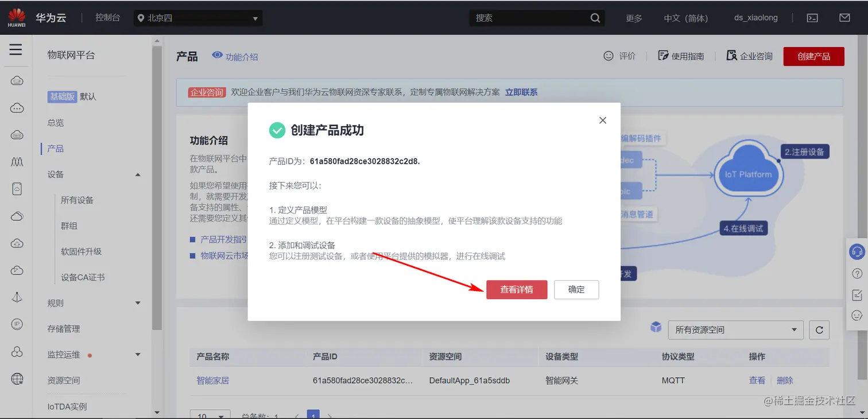Open the page size dropdown showing 10
Screen dimensions: 868x419
pyautogui.click(x=210, y=414)
